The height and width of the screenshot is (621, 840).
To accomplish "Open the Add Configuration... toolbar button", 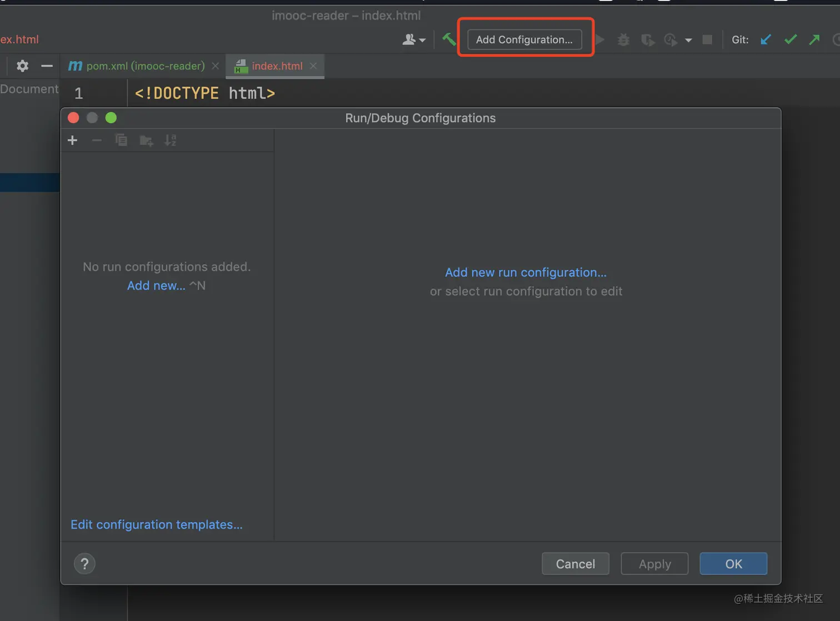I will (x=524, y=39).
